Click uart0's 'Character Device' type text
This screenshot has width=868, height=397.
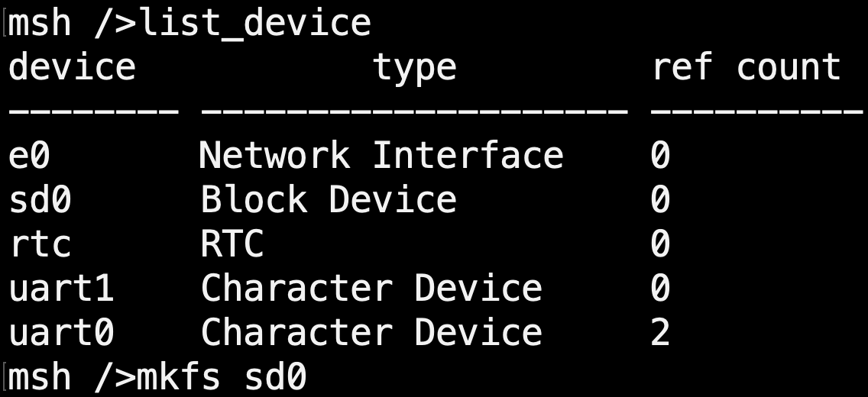(371, 333)
